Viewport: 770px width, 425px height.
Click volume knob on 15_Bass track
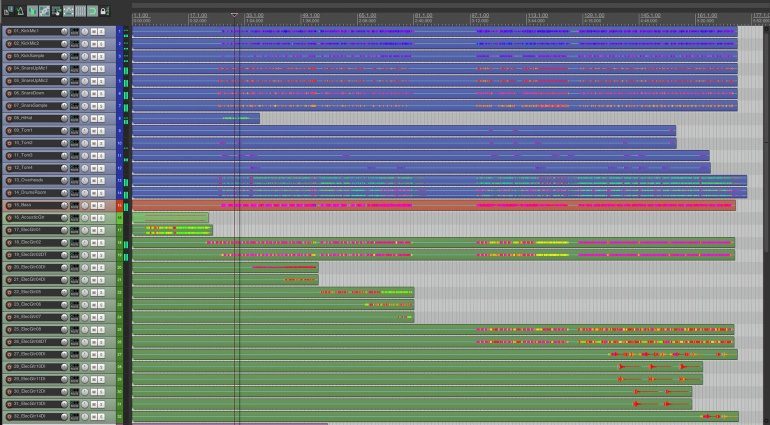click(64, 205)
